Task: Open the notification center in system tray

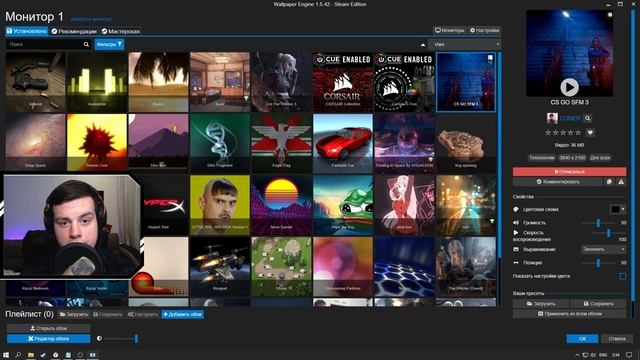Action: tap(629, 355)
